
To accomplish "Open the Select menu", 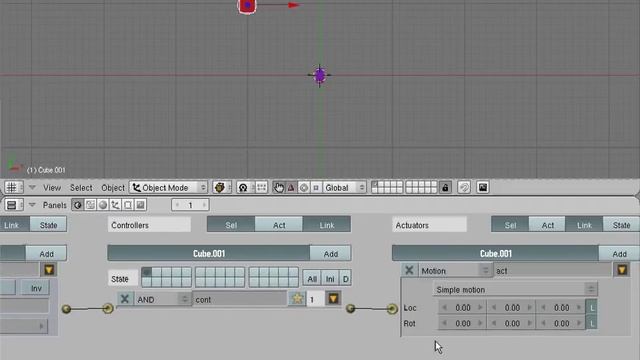I will pos(81,188).
